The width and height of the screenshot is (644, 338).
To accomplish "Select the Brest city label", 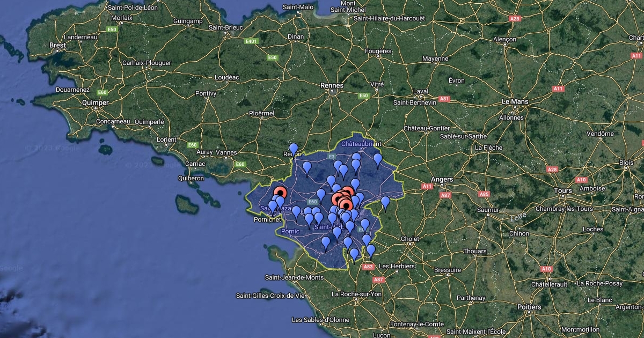I will point(57,46).
